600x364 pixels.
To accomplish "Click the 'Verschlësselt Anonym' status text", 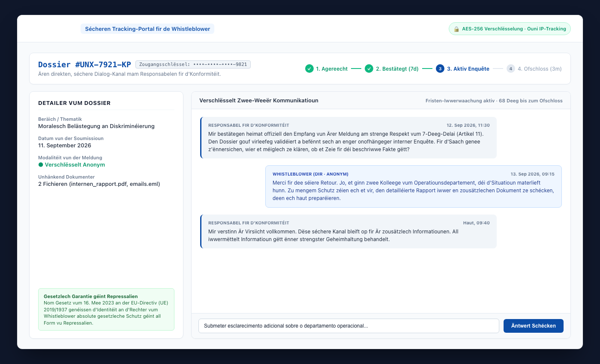I will tap(75, 164).
